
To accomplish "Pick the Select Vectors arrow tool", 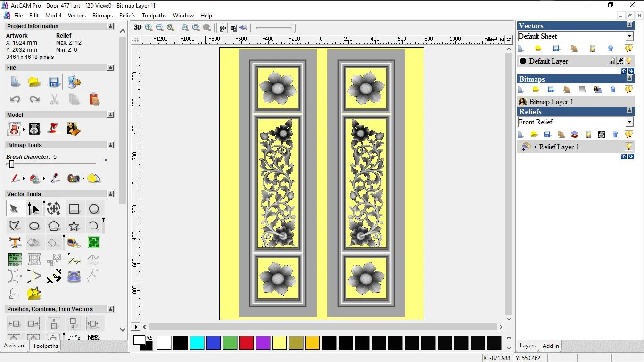I will click(x=14, y=209).
